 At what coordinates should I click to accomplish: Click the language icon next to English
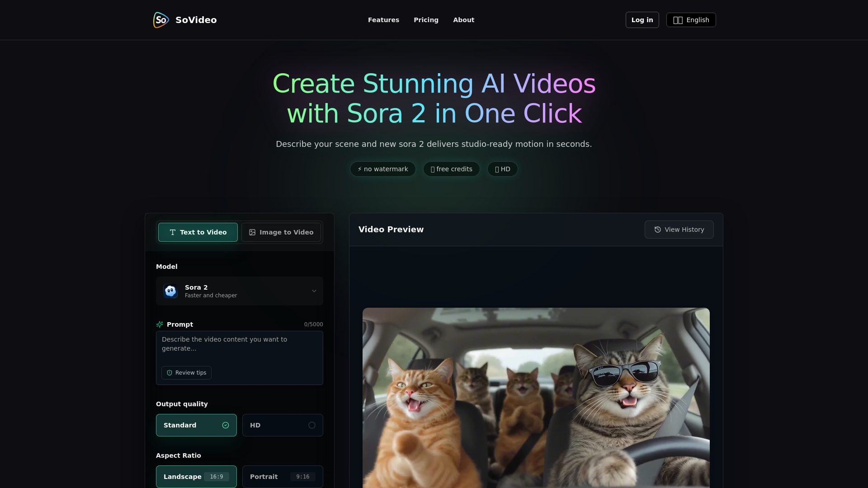point(678,20)
